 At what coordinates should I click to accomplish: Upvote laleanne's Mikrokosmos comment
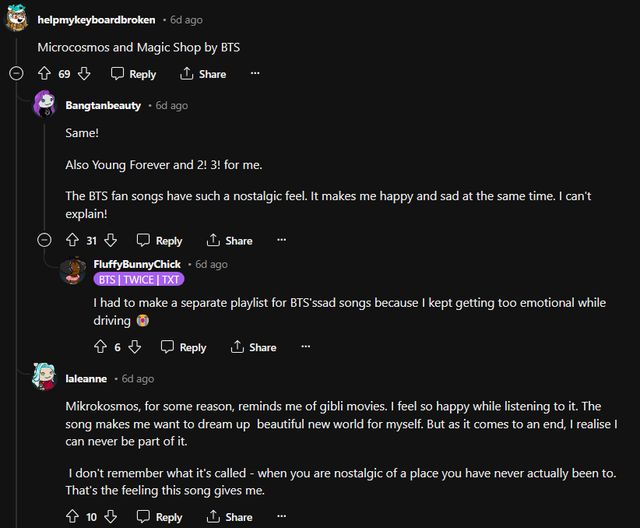point(72,517)
